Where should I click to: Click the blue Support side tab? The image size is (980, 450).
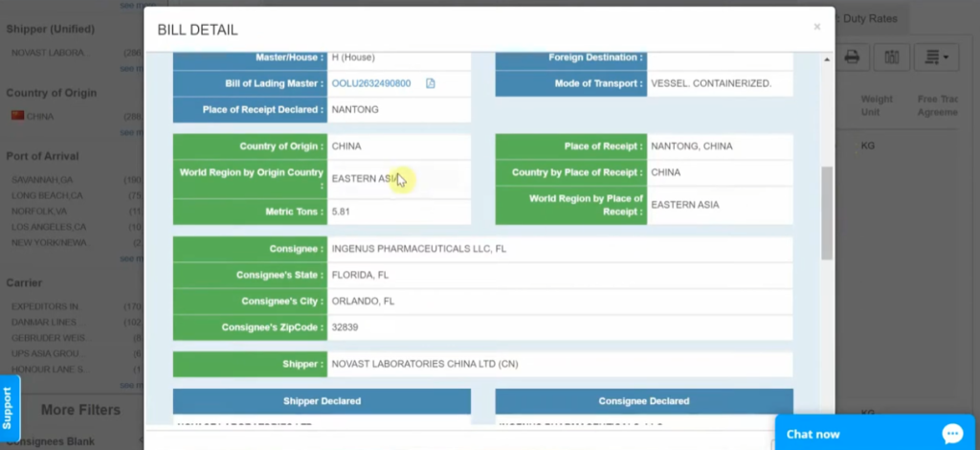pos(8,408)
